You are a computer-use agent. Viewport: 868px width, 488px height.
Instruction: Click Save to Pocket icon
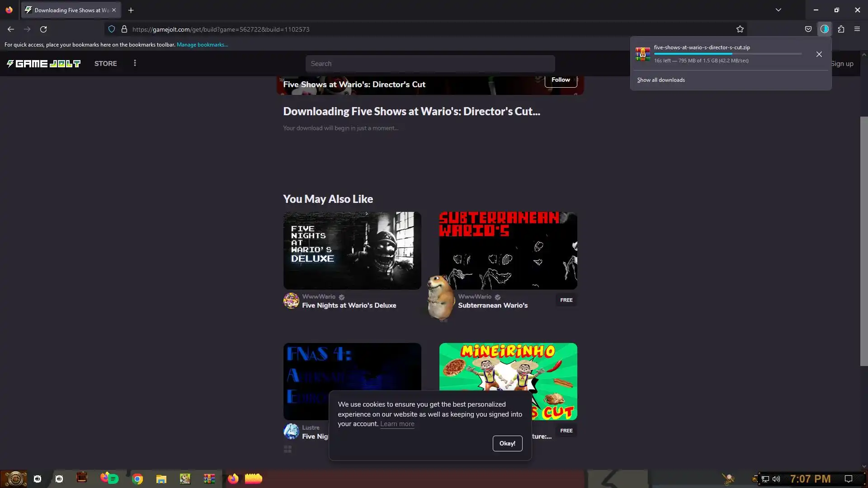click(808, 29)
